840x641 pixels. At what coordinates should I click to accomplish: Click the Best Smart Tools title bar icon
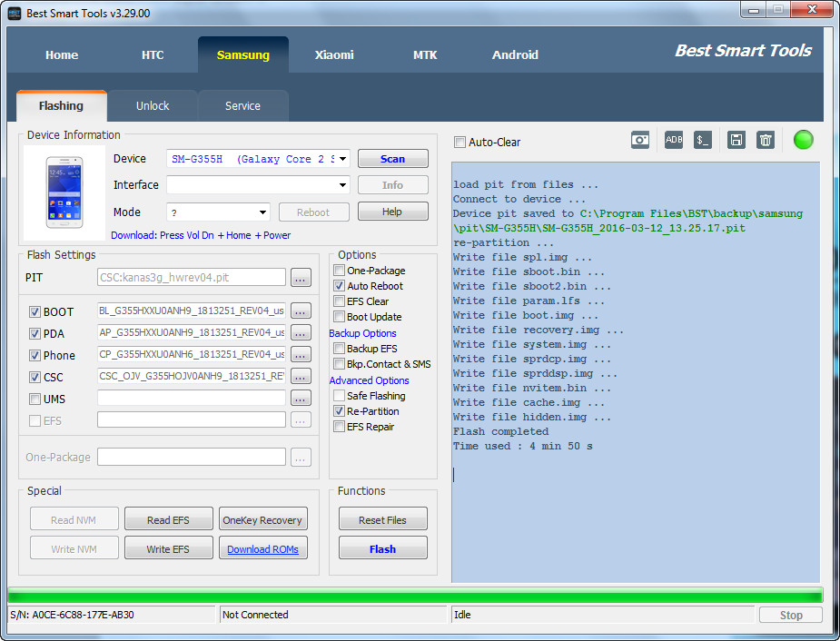pyautogui.click(x=15, y=13)
